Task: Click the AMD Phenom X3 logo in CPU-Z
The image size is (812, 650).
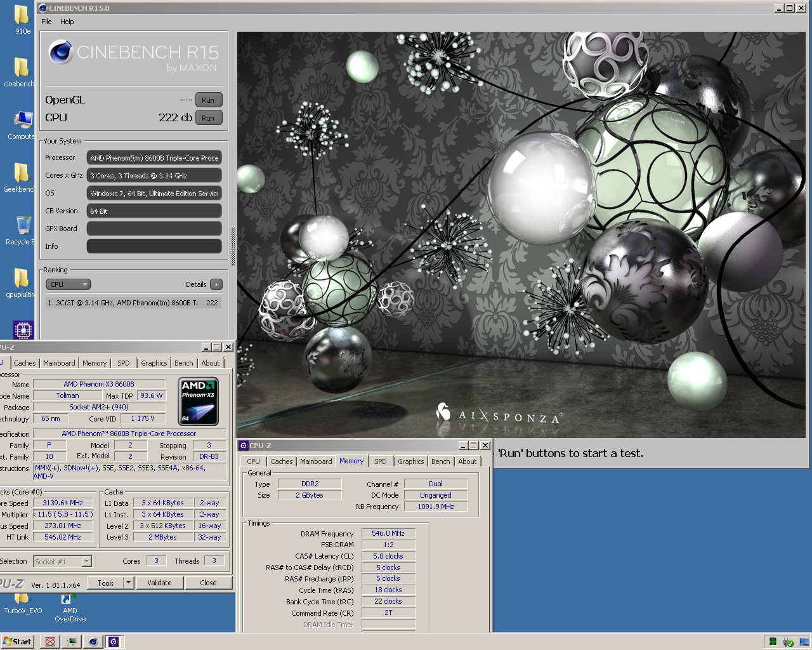Action: tap(199, 401)
